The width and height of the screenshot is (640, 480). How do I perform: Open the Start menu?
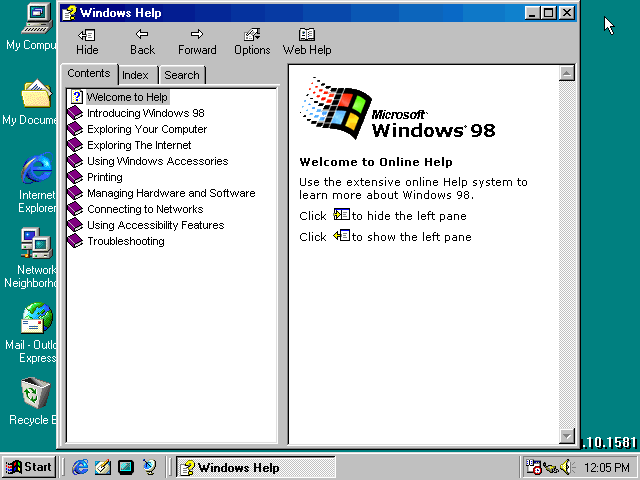[29, 467]
